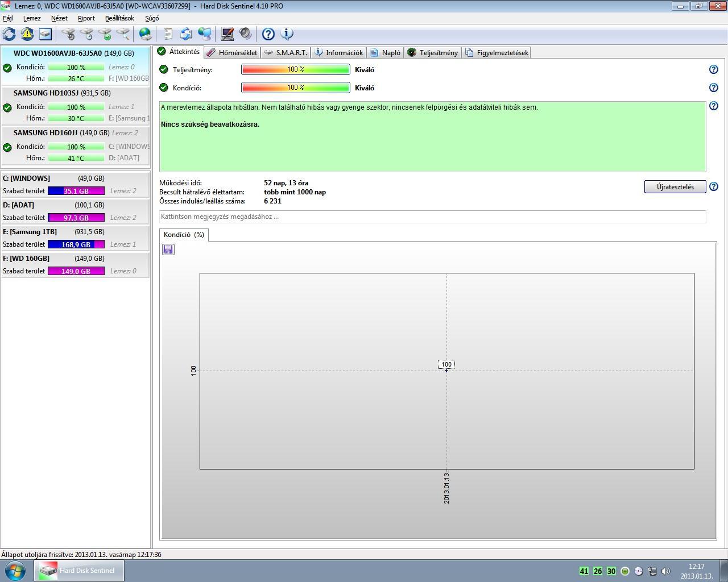Click the status text Állapot utoljára frissítve
This screenshot has width=728, height=582.
coord(81,554)
